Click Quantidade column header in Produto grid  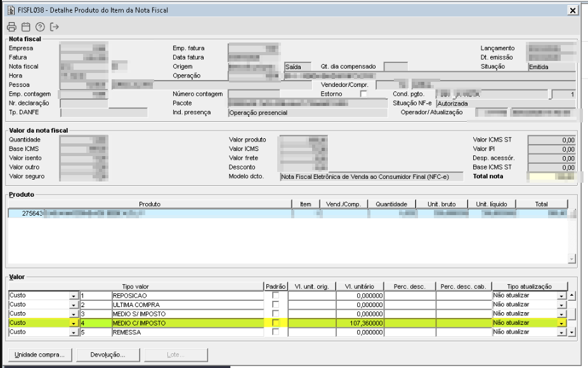[x=391, y=204]
